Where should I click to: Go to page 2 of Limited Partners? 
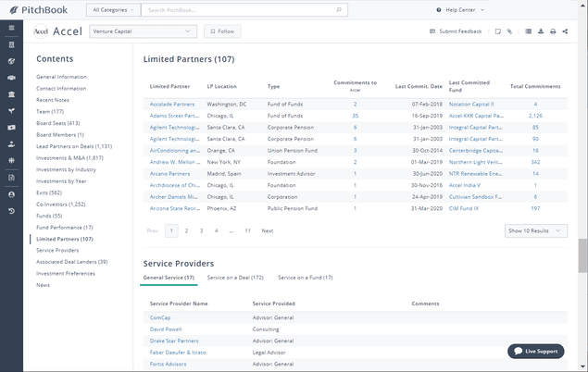(x=188, y=230)
